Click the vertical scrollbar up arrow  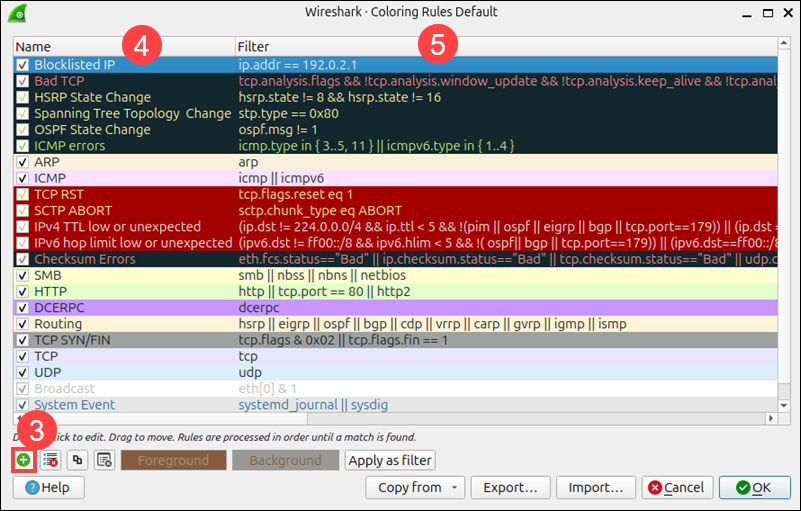[784, 43]
